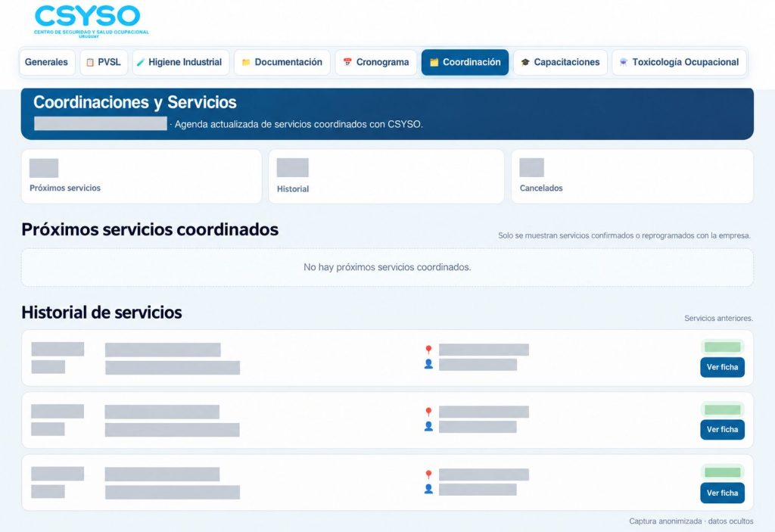Go to the Documentación tab

(282, 62)
